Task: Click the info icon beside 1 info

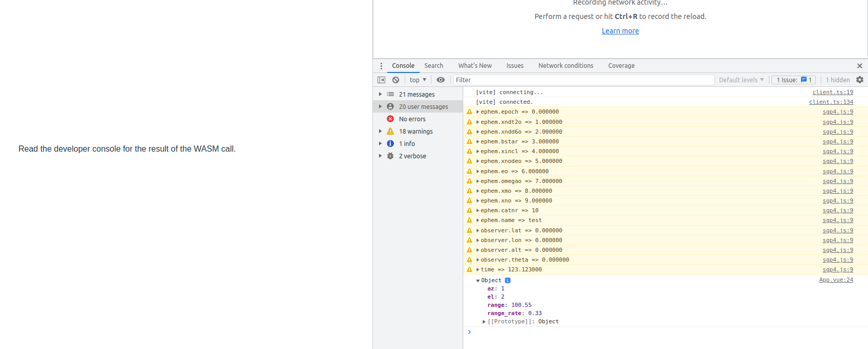Action: click(390, 143)
